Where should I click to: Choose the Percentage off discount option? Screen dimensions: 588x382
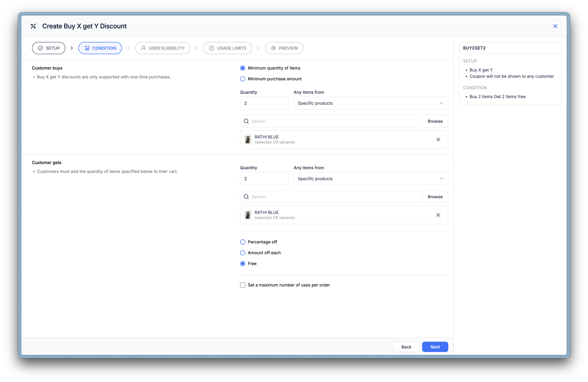click(x=243, y=242)
